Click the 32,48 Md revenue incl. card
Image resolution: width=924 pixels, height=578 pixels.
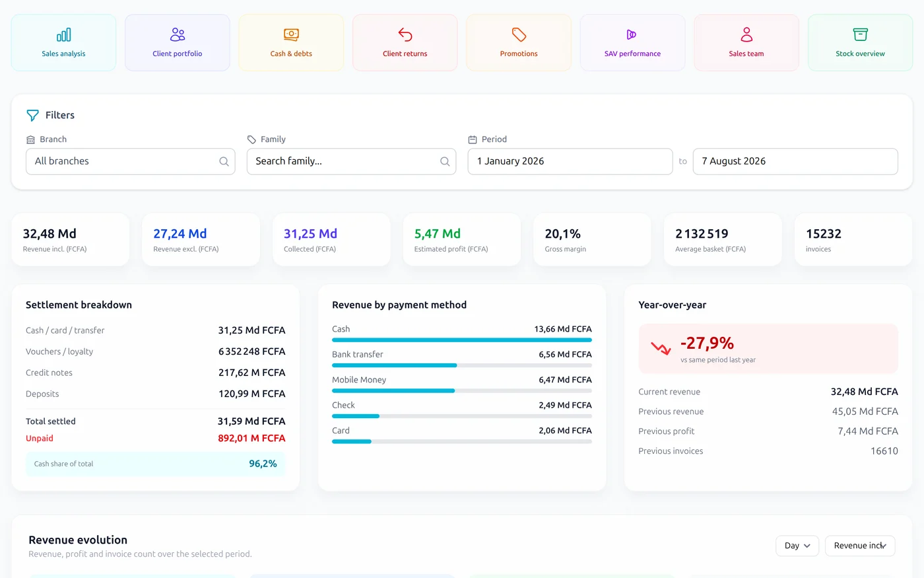[x=71, y=240]
